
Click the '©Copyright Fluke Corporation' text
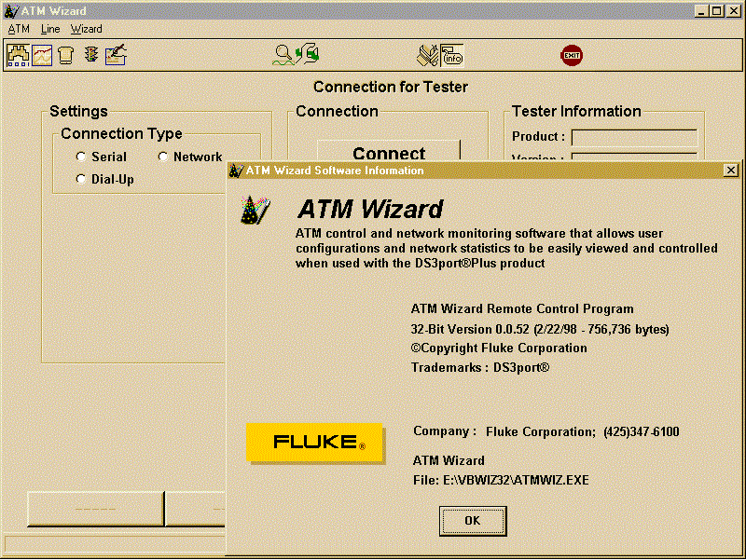tap(499, 348)
